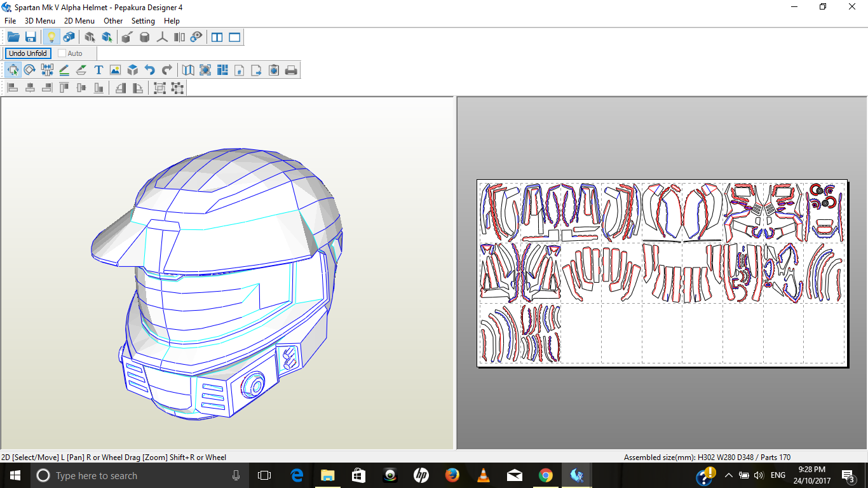The image size is (868, 488).
Task: Open Google Chrome from the taskbar
Action: coord(546,475)
